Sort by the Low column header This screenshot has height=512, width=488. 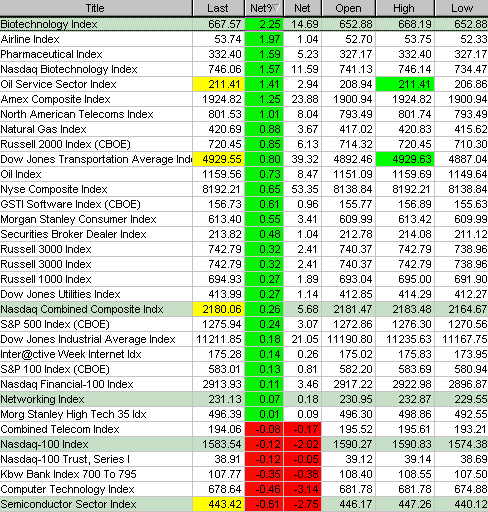click(462, 8)
